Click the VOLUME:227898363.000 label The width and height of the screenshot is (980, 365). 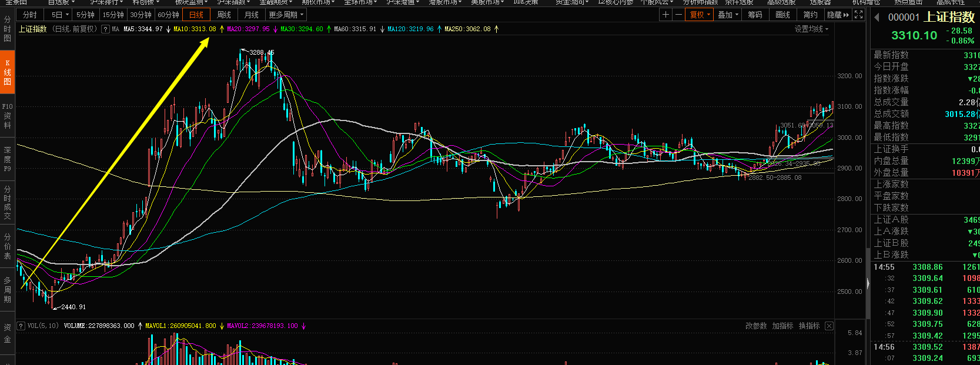point(99,326)
